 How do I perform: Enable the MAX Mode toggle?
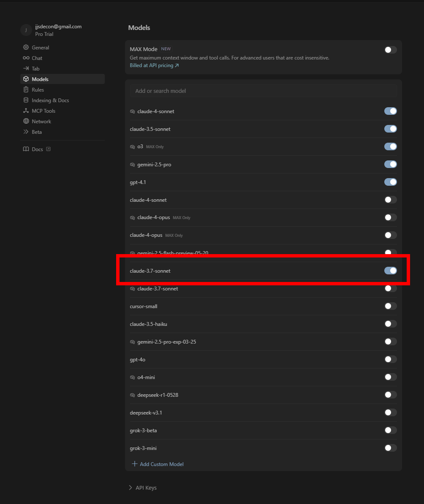391,50
